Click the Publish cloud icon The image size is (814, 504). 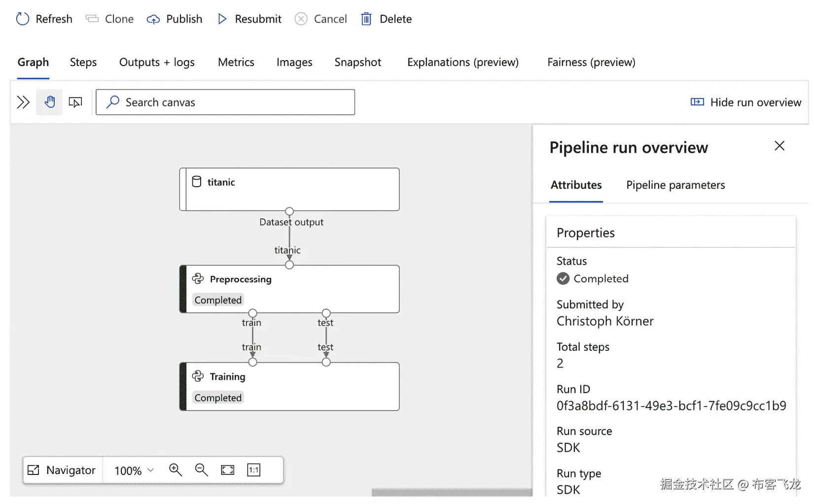point(153,19)
